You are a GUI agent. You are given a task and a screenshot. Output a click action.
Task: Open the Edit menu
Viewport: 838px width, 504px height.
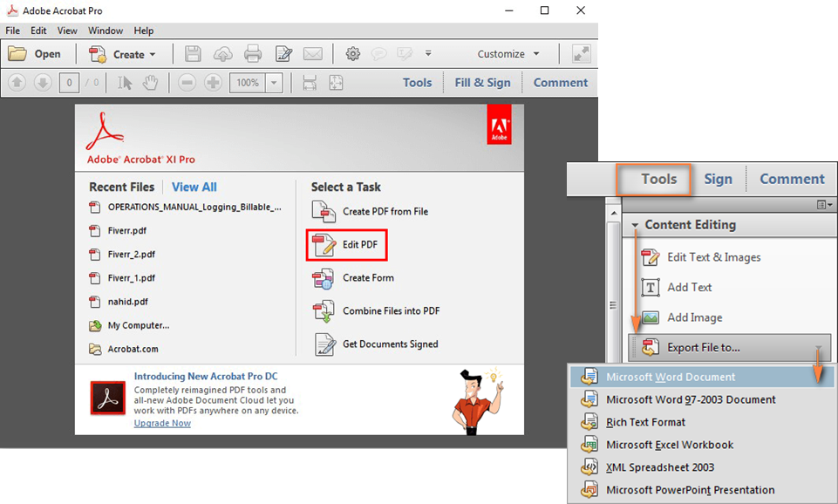[x=38, y=31]
